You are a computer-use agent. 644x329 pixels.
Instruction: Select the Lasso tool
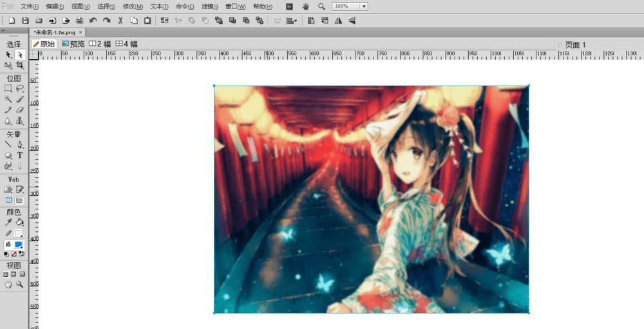pyautogui.click(x=20, y=88)
